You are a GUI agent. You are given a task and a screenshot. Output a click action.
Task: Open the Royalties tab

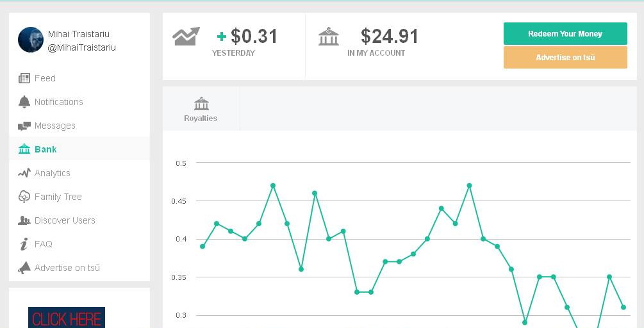pyautogui.click(x=201, y=109)
